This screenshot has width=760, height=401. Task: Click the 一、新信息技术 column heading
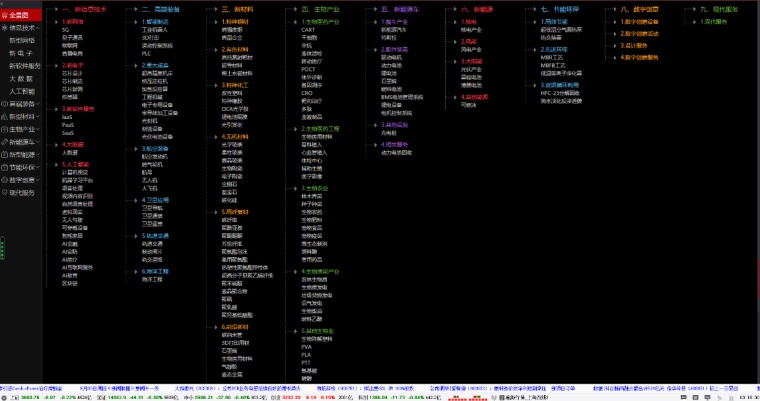(x=84, y=9)
